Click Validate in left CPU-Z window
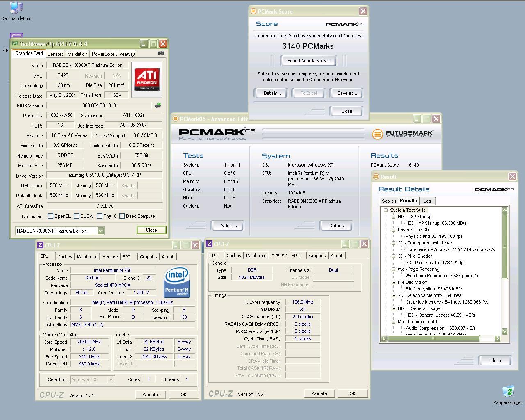The height and width of the screenshot is (420, 525). coord(150,395)
